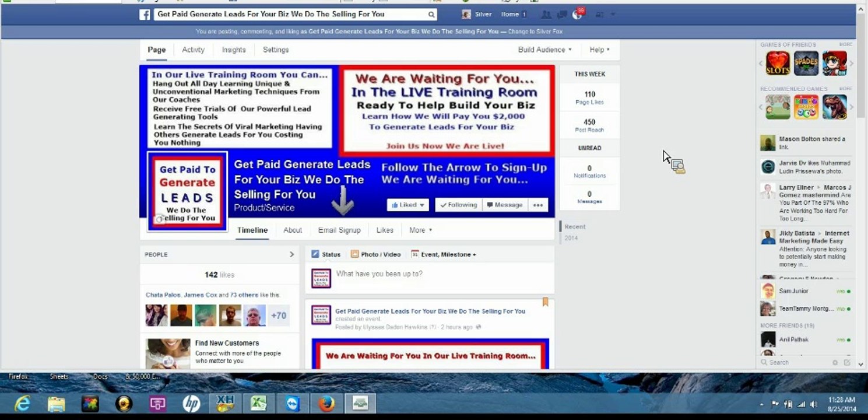Click +70 more likers thumbnail

pyautogui.click(x=279, y=316)
